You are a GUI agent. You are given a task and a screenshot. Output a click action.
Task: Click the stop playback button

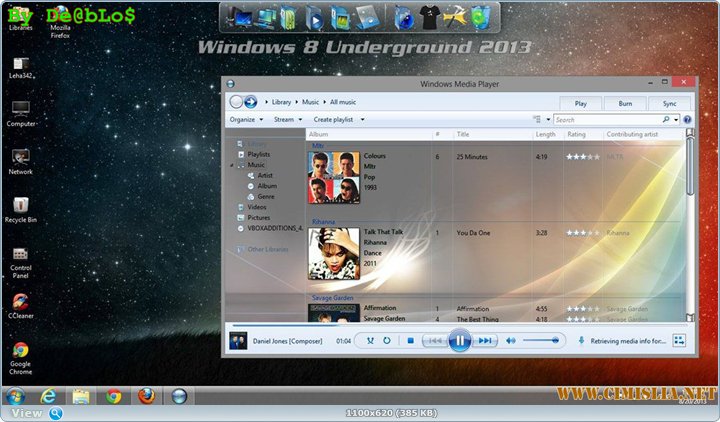[x=410, y=341]
